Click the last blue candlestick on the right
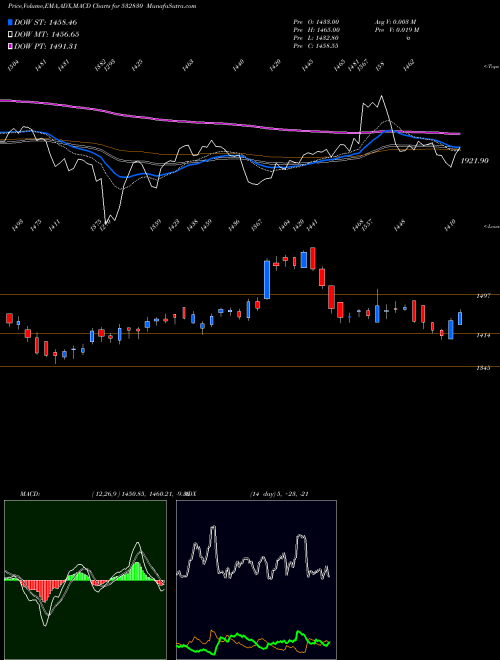Viewport: 500px width, 660px height. click(460, 318)
